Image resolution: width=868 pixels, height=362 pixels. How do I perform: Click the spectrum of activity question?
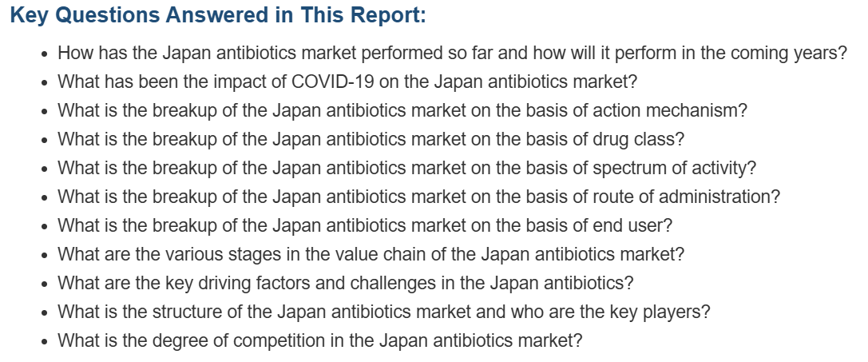point(407,168)
